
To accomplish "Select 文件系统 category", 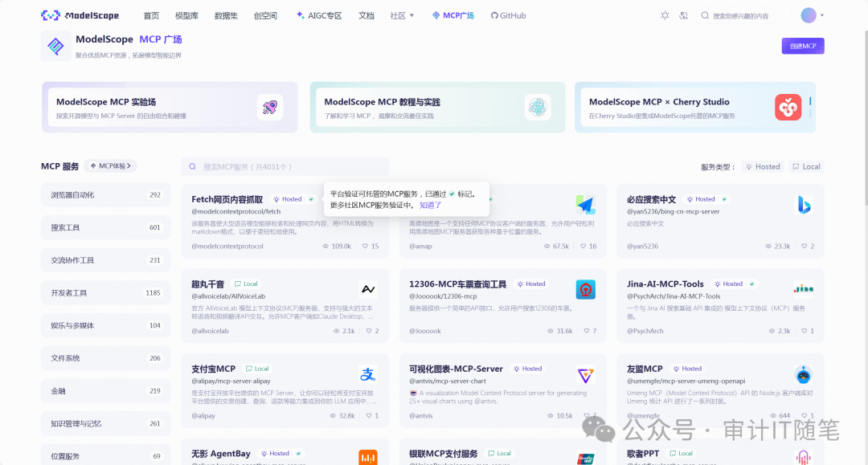I will point(106,358).
